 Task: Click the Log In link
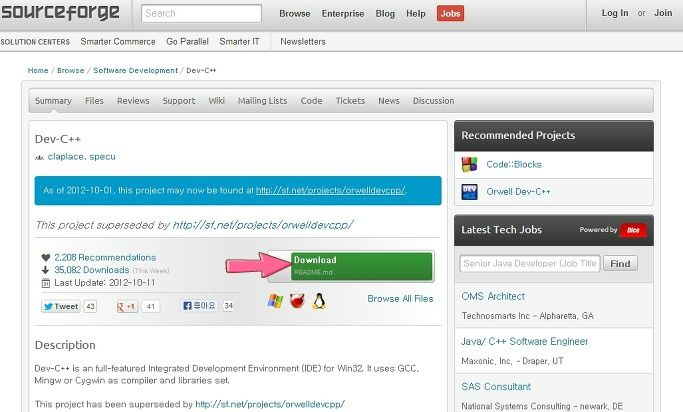point(615,13)
